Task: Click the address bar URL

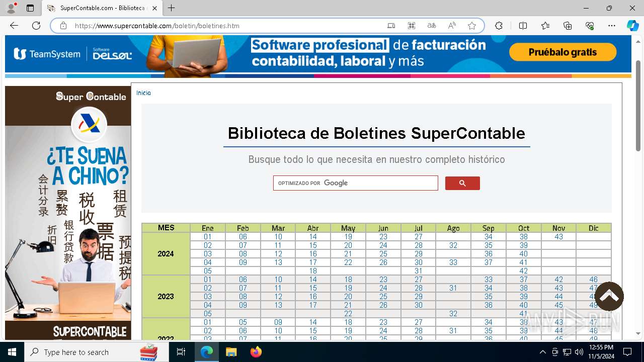Action: pos(157,26)
